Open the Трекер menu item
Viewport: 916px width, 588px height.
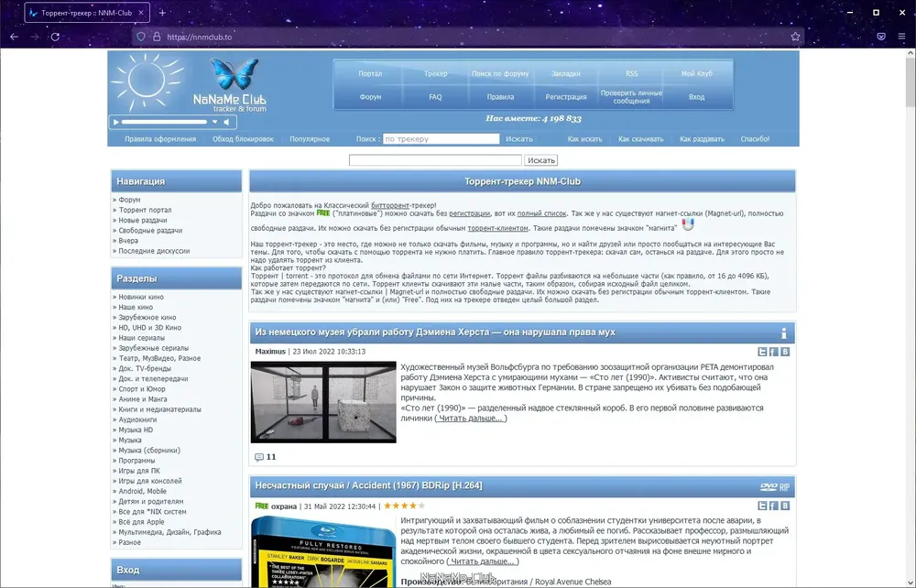435,73
